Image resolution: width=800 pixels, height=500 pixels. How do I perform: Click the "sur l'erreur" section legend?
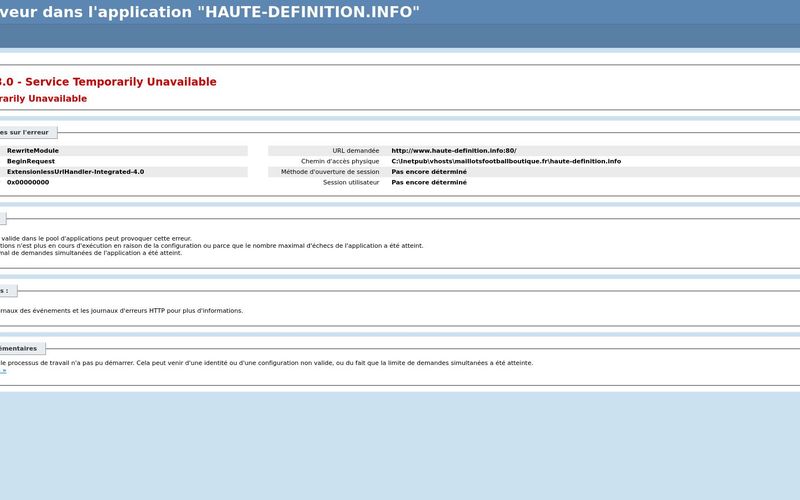click(x=28, y=132)
